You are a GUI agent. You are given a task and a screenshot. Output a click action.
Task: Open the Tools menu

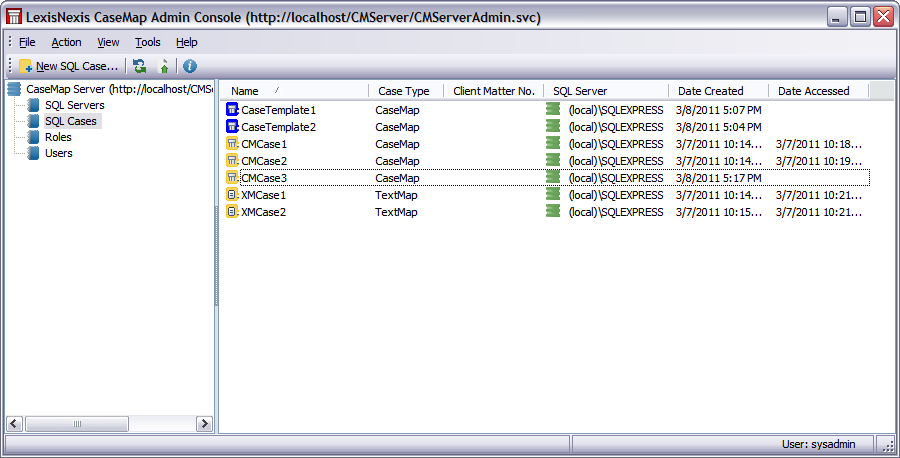pos(148,42)
